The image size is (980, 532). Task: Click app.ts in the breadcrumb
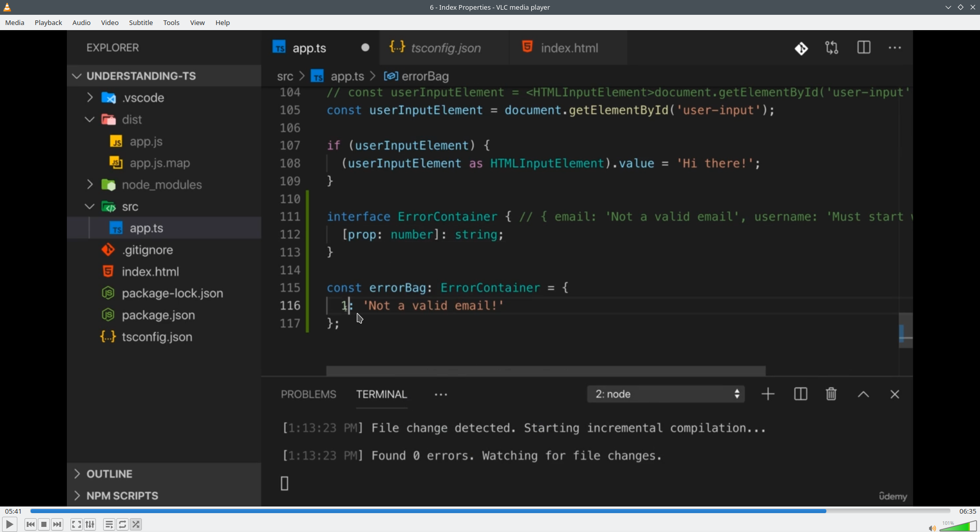click(x=338, y=77)
